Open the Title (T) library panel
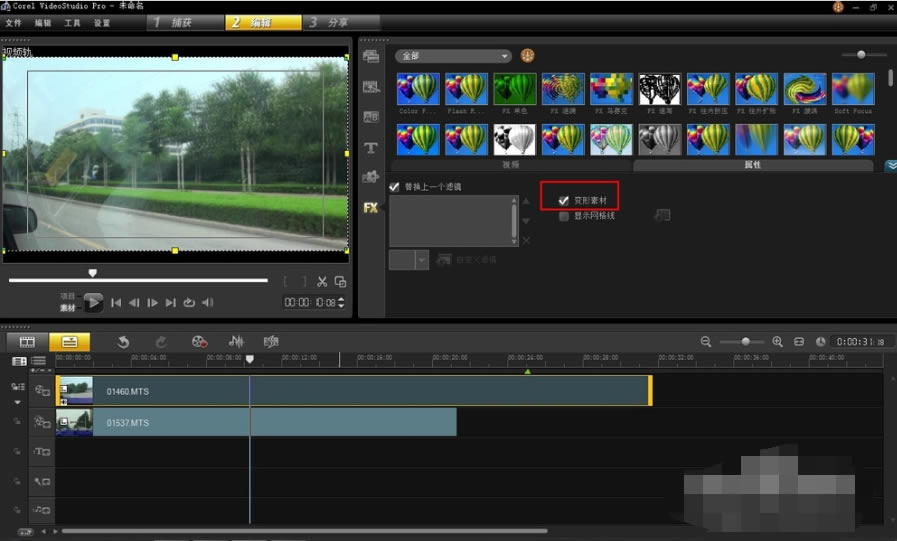 [x=370, y=147]
